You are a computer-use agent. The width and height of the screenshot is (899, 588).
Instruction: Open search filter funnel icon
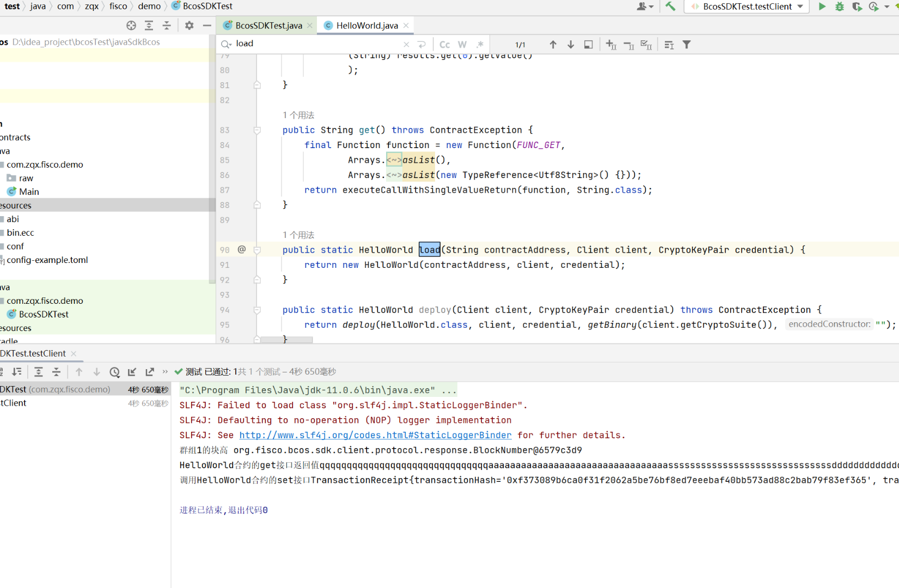(x=687, y=45)
